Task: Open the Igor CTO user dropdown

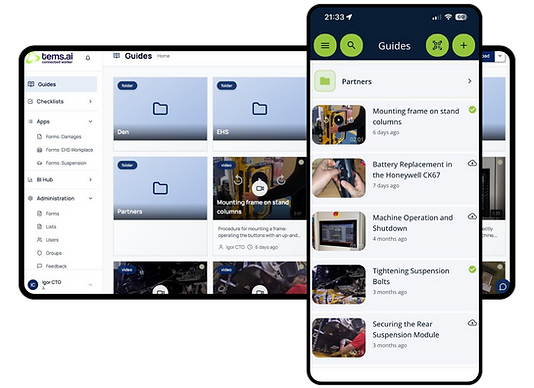Action: 90,284
